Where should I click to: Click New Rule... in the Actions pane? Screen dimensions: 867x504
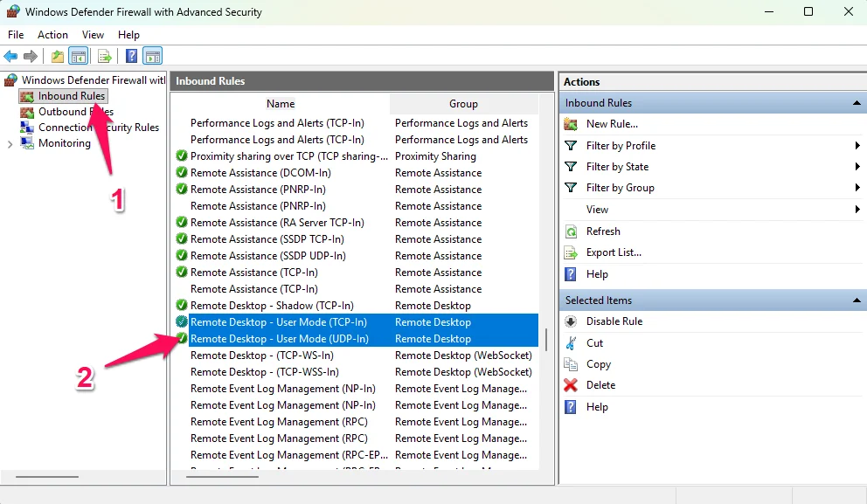pyautogui.click(x=612, y=124)
